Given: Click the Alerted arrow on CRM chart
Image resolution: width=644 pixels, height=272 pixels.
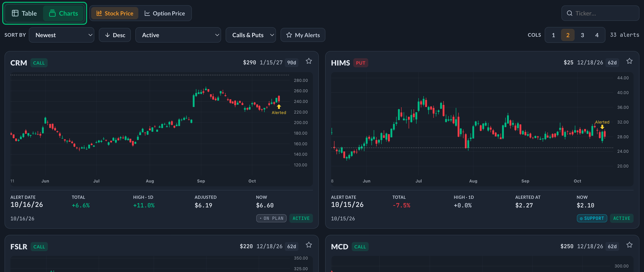Looking at the screenshot, I should point(279,107).
